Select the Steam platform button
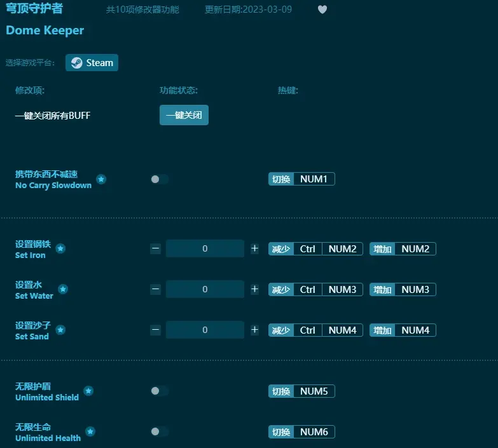 [92, 63]
